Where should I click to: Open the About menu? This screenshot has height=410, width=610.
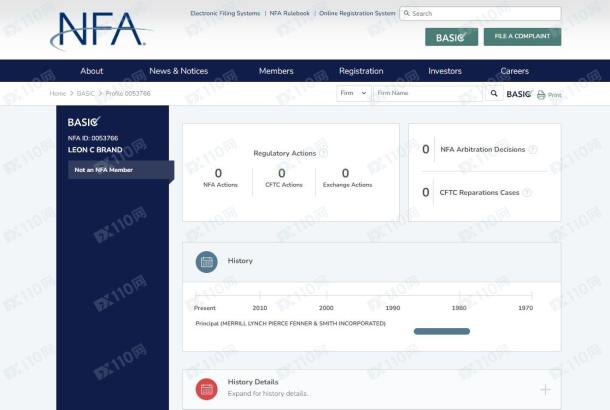tap(92, 71)
